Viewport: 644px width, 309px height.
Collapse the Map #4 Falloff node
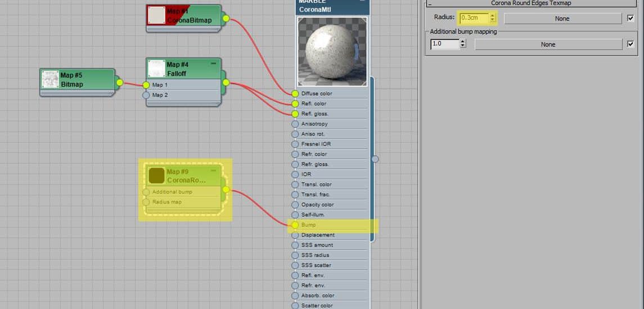[x=213, y=63]
